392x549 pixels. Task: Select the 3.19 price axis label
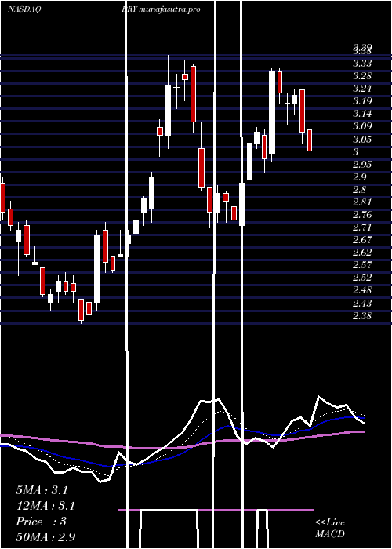[362, 101]
